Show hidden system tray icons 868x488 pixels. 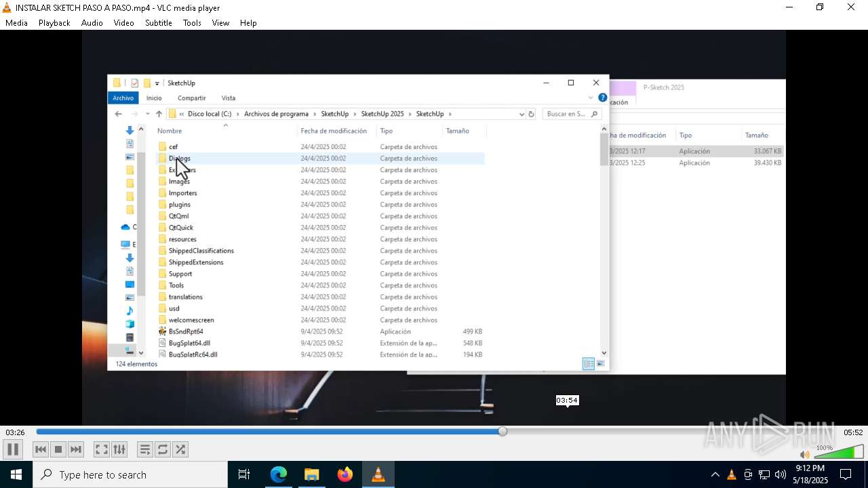tap(715, 474)
